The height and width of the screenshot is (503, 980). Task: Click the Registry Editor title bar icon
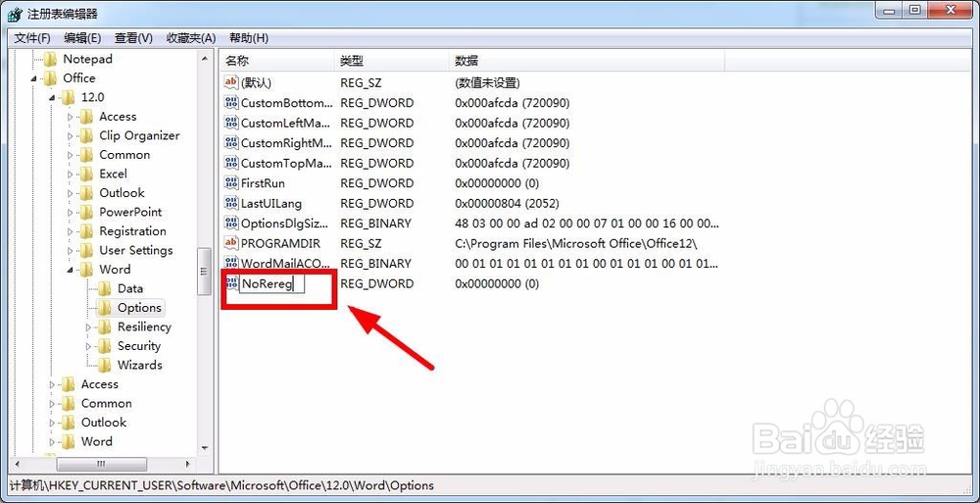click(15, 13)
